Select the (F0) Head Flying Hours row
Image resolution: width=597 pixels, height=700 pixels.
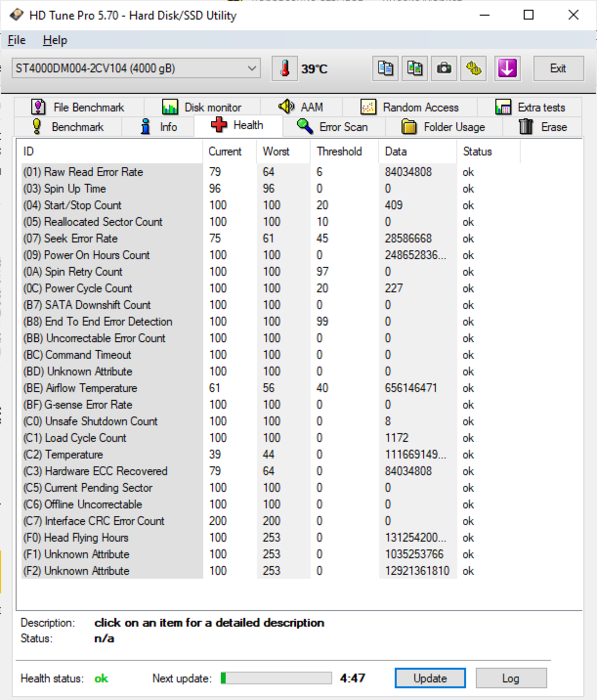271,538
